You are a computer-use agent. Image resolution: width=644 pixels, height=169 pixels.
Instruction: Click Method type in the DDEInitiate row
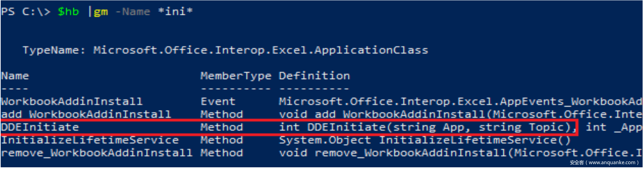[222, 127]
